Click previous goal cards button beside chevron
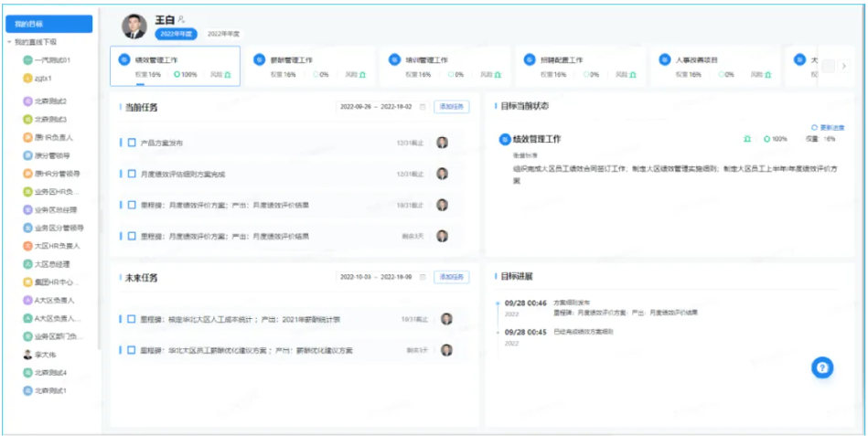 coord(828,66)
